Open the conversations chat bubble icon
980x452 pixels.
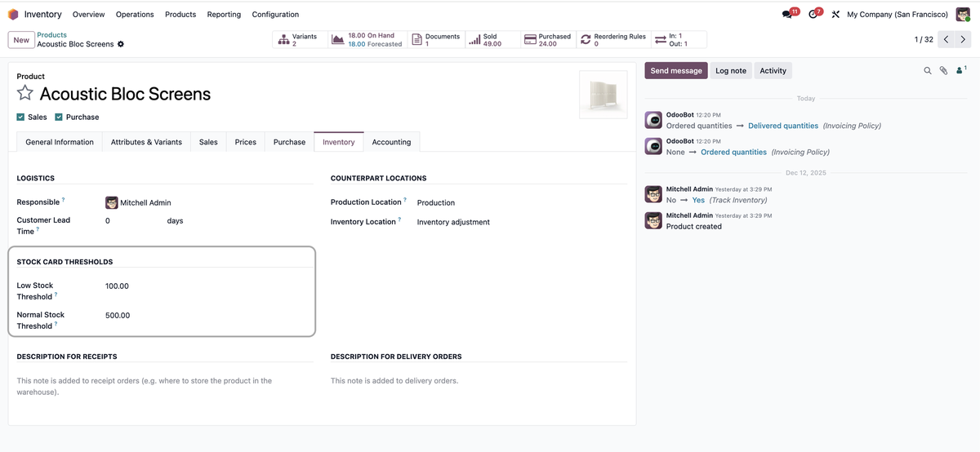point(787,14)
